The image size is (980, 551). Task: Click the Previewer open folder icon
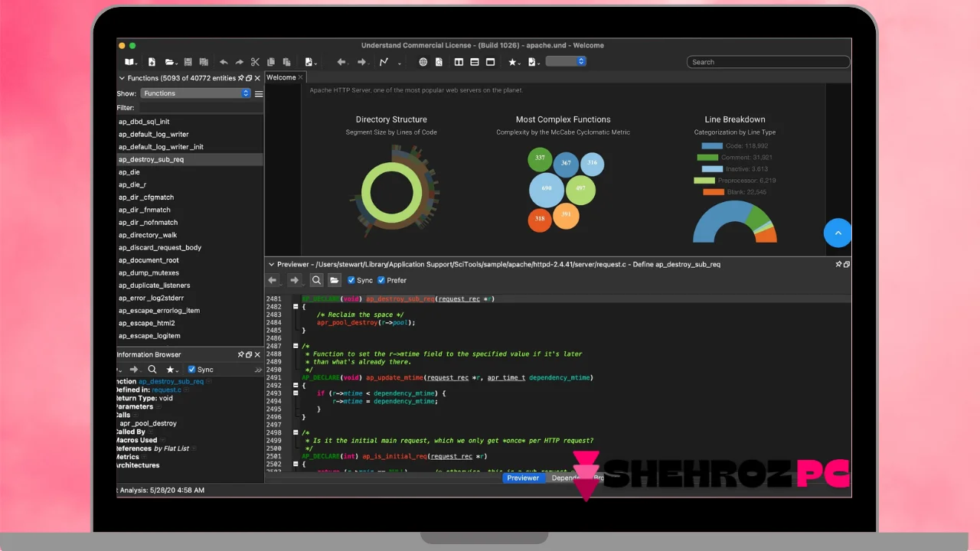coord(335,280)
